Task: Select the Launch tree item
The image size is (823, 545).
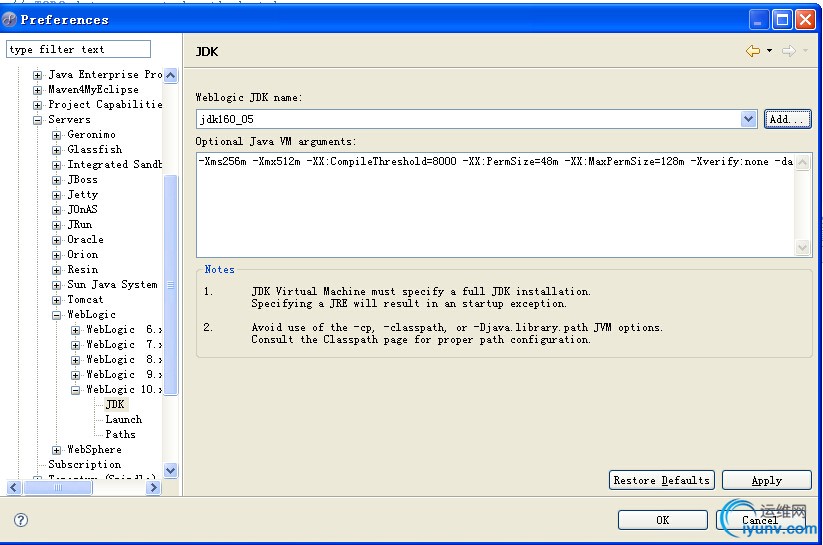Action: (x=123, y=420)
